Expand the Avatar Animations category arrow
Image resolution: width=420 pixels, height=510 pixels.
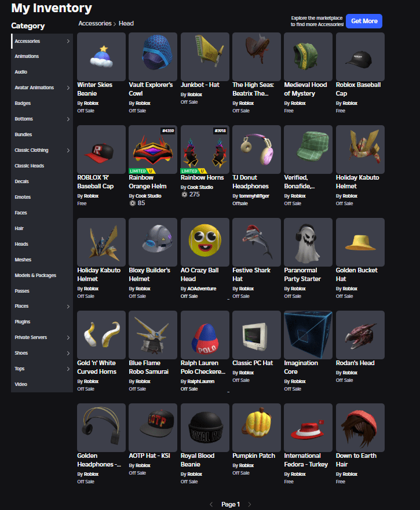[68, 88]
